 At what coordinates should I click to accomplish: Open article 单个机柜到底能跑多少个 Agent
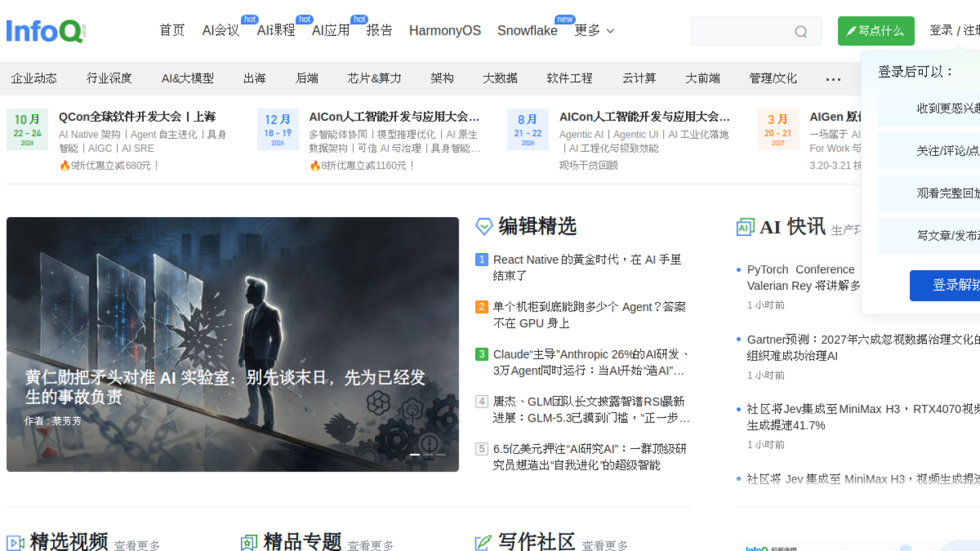coord(589,315)
